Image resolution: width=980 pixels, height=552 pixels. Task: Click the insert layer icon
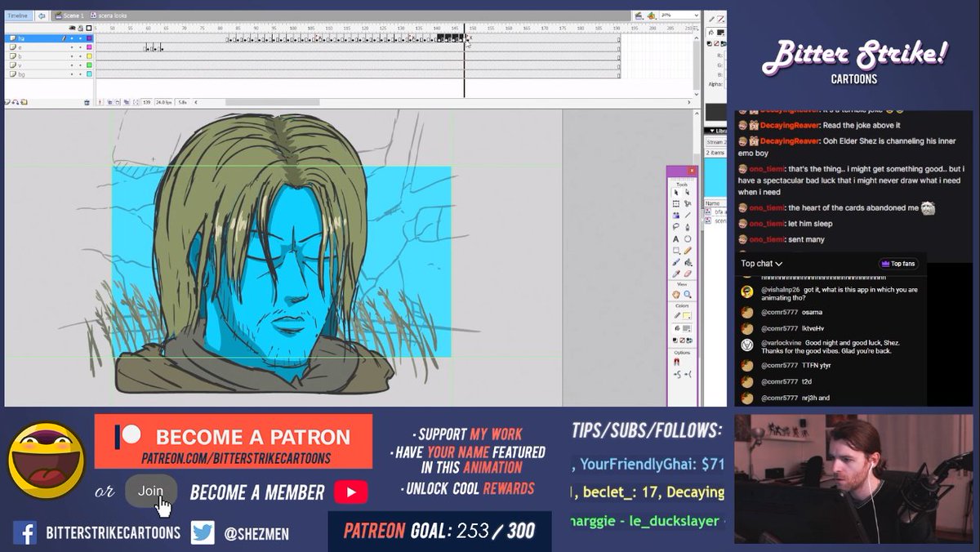(x=7, y=102)
